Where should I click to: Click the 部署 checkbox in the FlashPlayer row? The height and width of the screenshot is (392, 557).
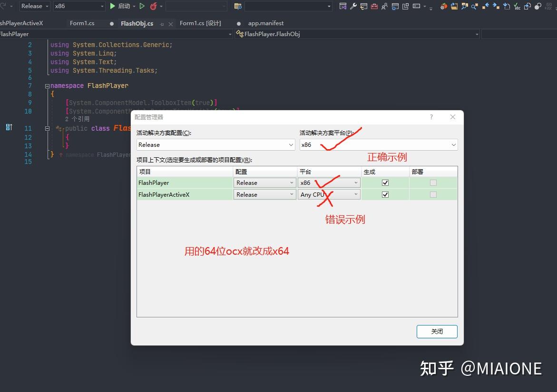tap(433, 182)
